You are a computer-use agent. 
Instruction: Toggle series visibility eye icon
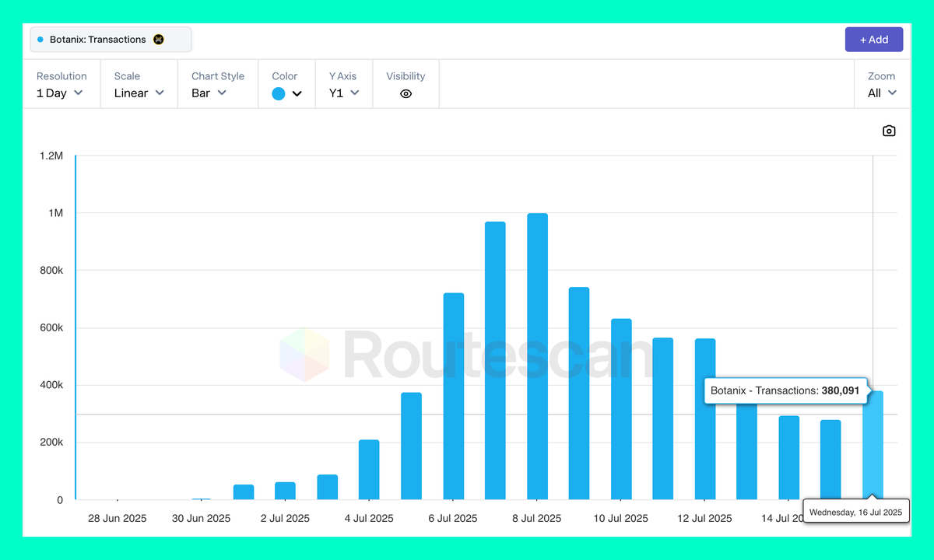point(406,93)
